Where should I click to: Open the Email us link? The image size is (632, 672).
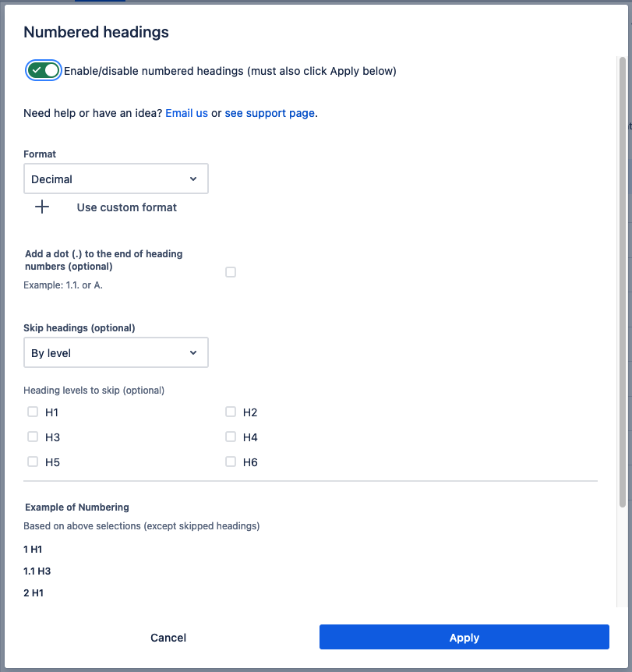pyautogui.click(x=186, y=113)
